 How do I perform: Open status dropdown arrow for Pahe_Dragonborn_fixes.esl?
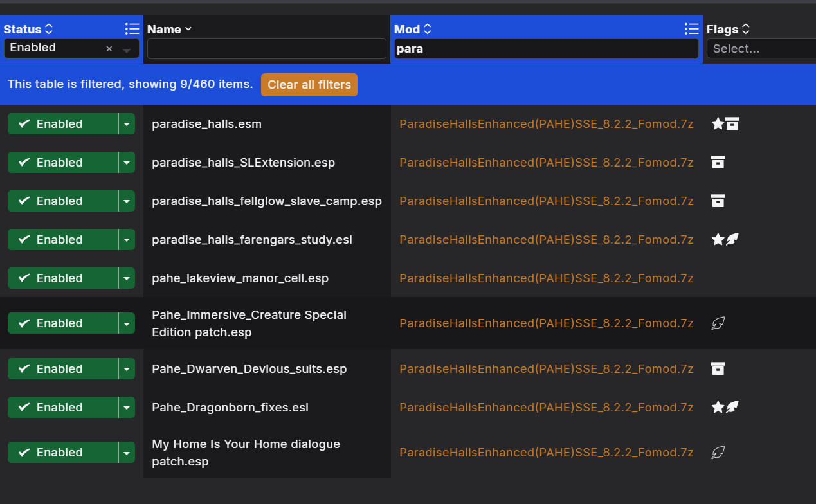(127, 408)
